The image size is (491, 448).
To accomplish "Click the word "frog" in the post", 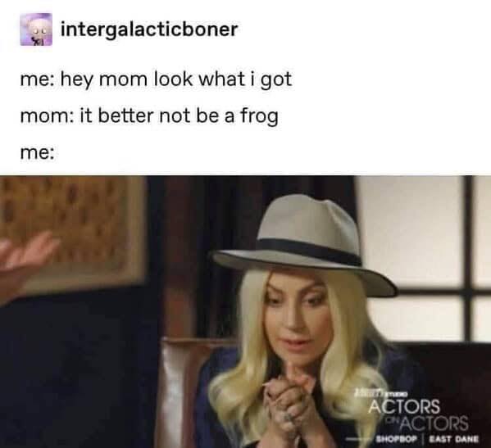I will pos(259,117).
